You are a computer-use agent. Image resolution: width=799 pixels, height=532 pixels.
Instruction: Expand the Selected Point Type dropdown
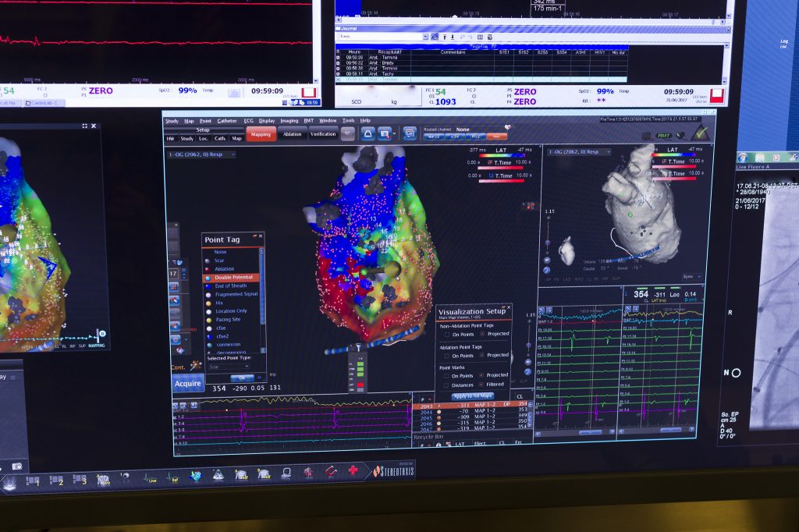pyautogui.click(x=228, y=367)
